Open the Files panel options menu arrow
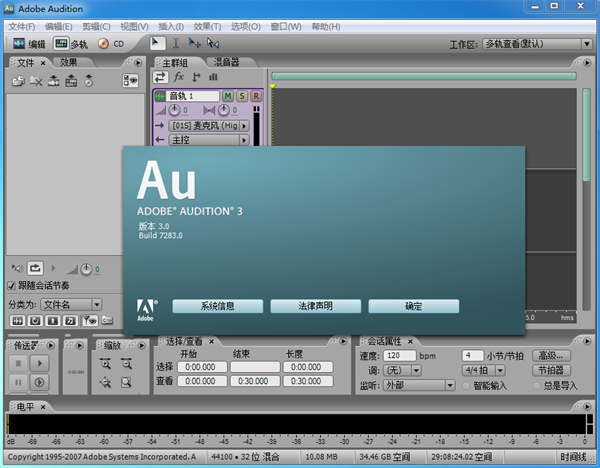The width and height of the screenshot is (600, 468). pyautogui.click(x=138, y=63)
